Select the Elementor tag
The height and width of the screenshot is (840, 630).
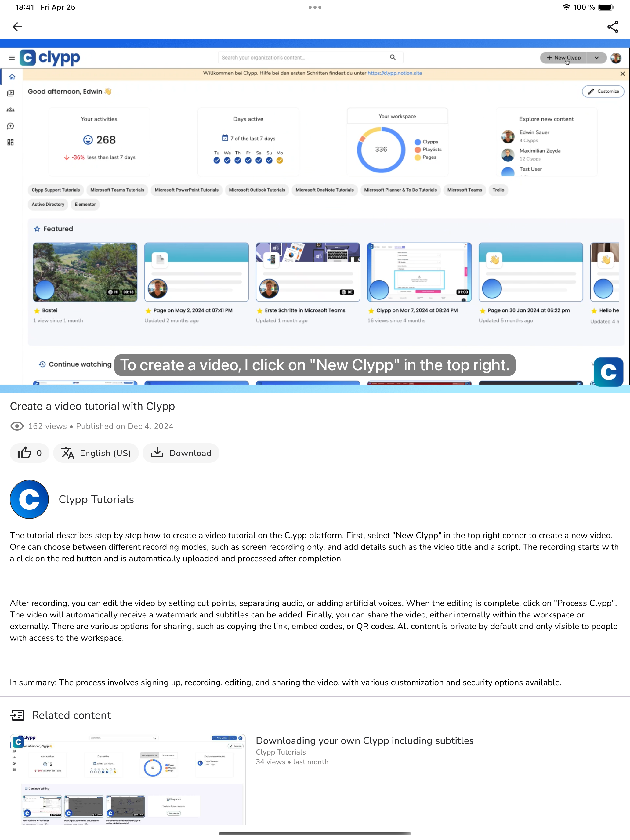(x=85, y=204)
